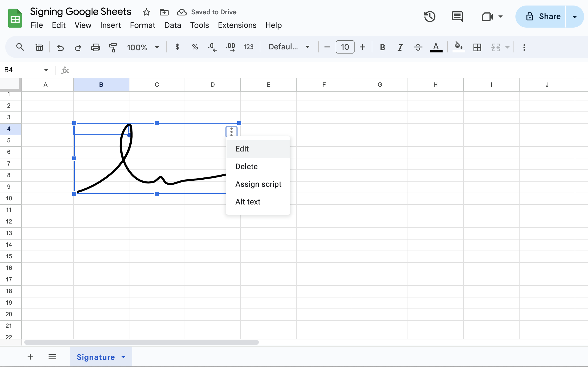
Task: Increase decimal places
Action: point(230,47)
